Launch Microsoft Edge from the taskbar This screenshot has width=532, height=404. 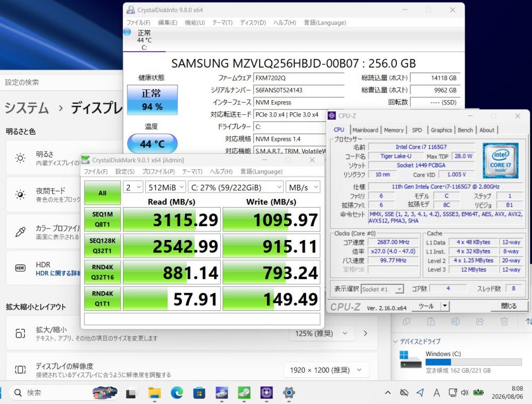click(x=177, y=393)
